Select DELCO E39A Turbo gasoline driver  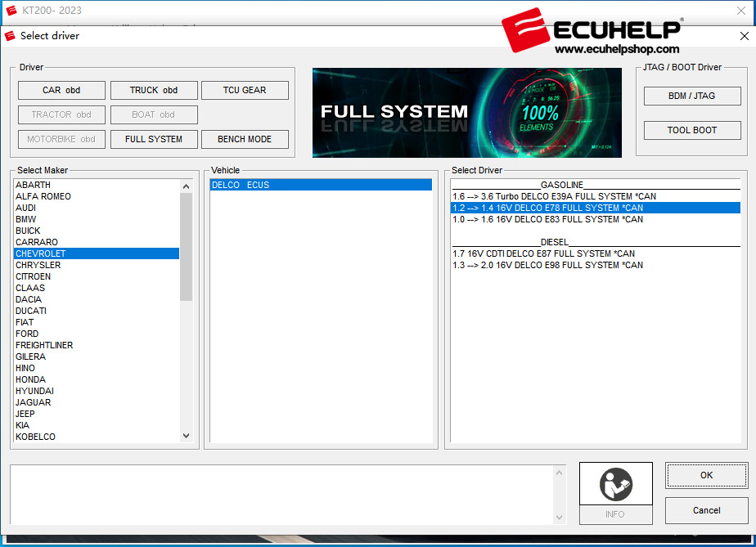[x=596, y=196]
